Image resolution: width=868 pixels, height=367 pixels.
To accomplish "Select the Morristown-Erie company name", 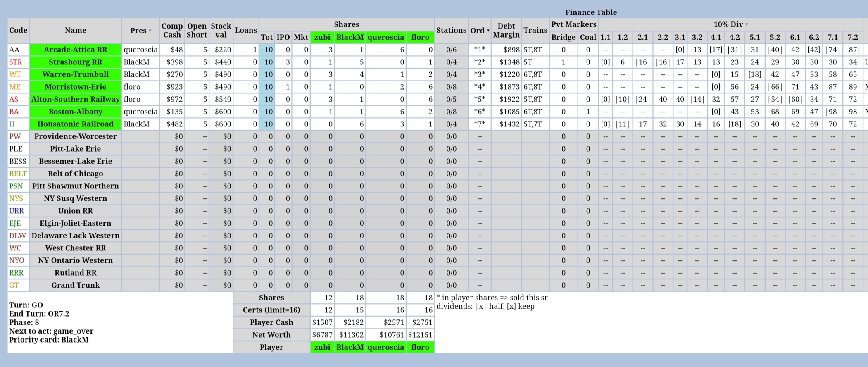I will tap(76, 87).
